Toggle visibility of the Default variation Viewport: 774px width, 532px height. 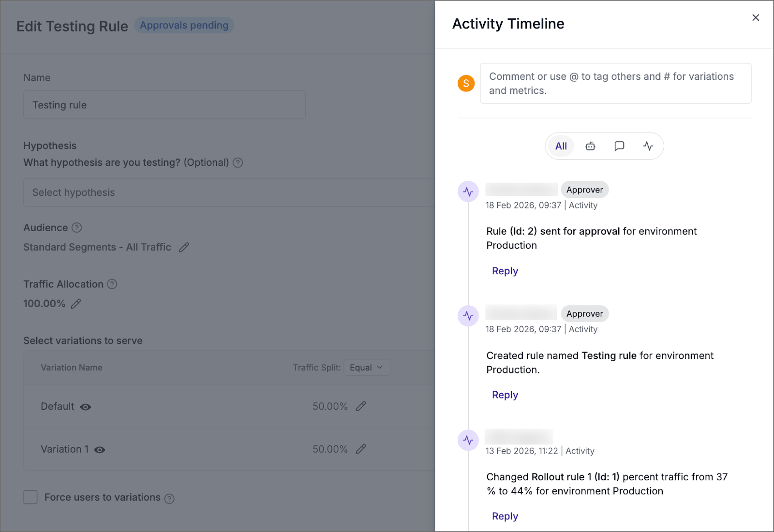[85, 407]
